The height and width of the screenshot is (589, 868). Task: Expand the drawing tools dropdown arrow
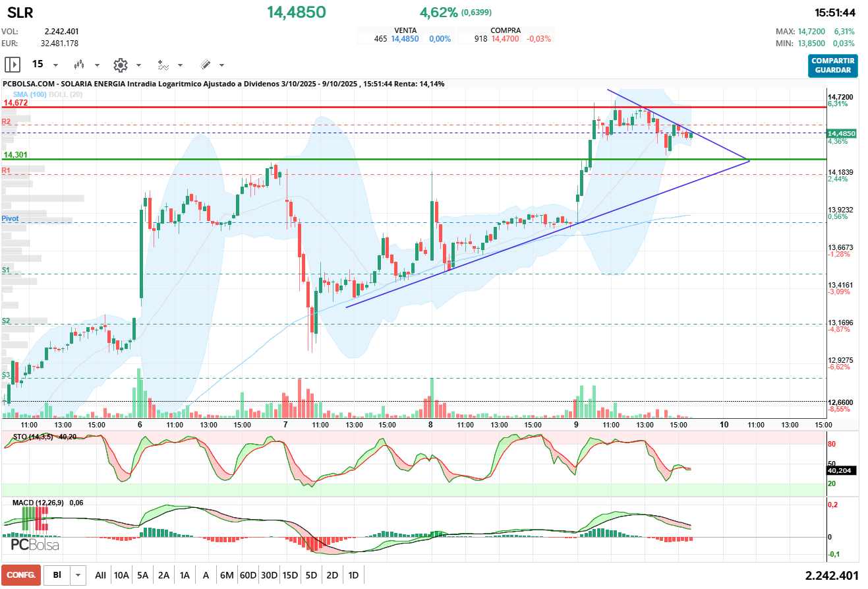221,65
